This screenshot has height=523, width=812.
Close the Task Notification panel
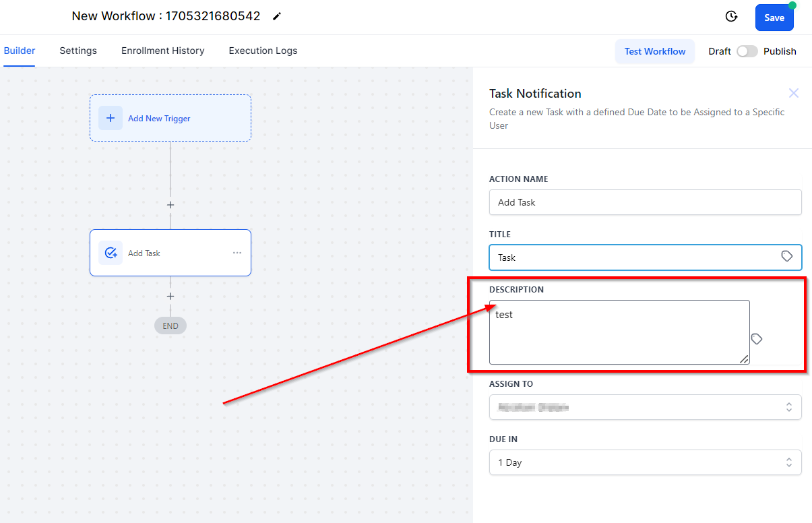[794, 93]
